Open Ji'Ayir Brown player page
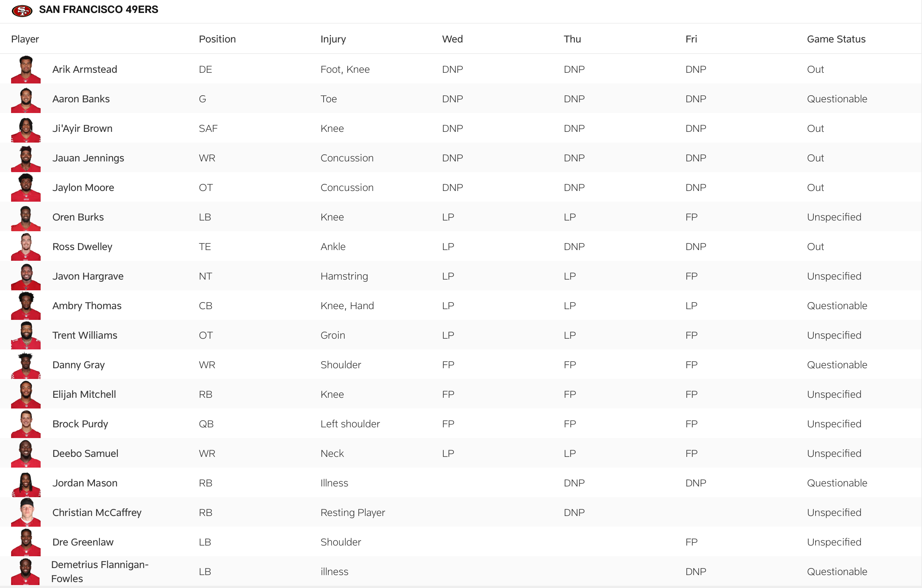922x588 pixels. (82, 128)
